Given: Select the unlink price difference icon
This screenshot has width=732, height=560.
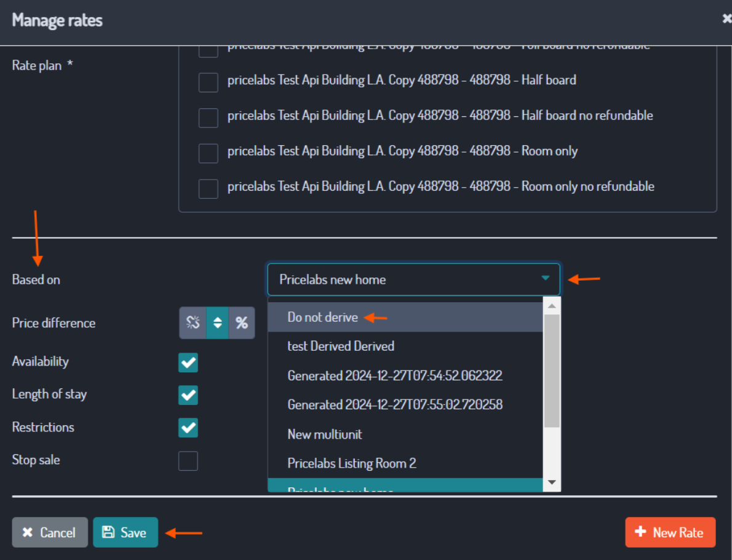Looking at the screenshot, I should click(193, 322).
